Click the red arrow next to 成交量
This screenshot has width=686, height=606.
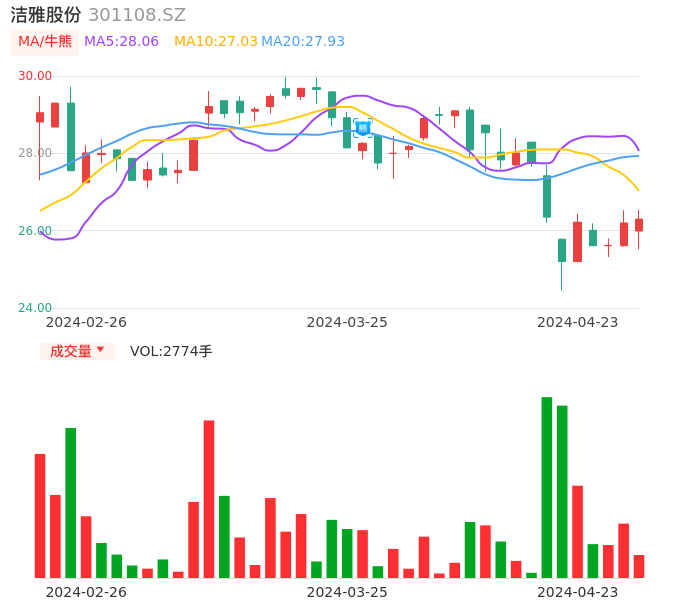(100, 350)
